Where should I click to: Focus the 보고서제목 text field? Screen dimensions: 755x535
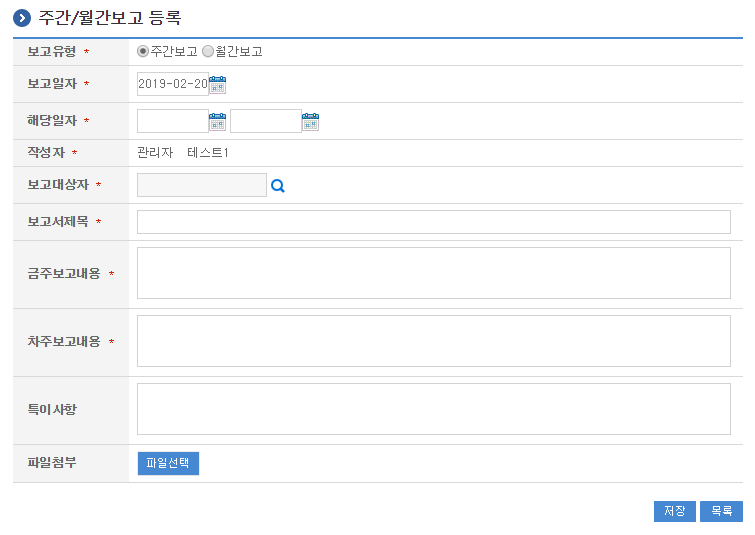[x=433, y=222]
